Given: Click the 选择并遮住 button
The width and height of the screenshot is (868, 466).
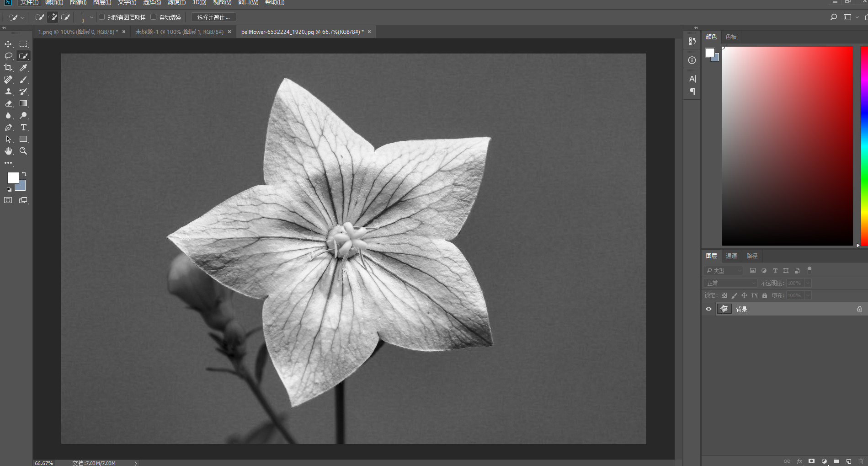Looking at the screenshot, I should tap(213, 17).
